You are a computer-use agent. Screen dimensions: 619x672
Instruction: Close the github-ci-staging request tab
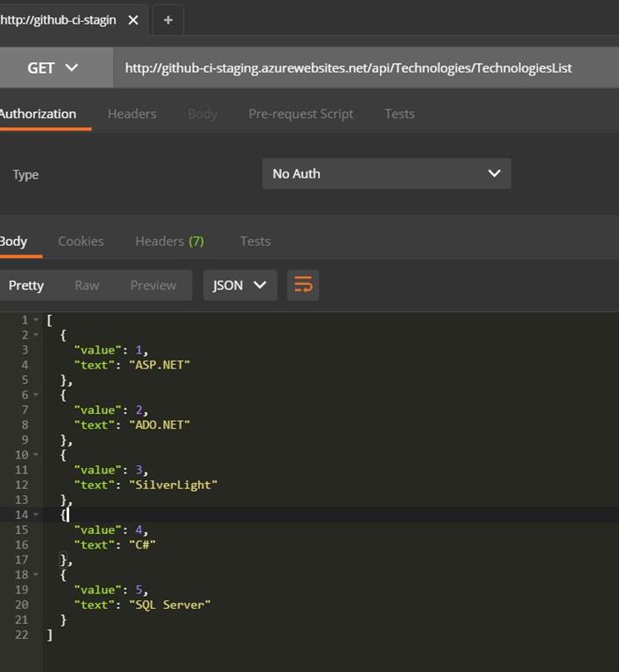133,20
